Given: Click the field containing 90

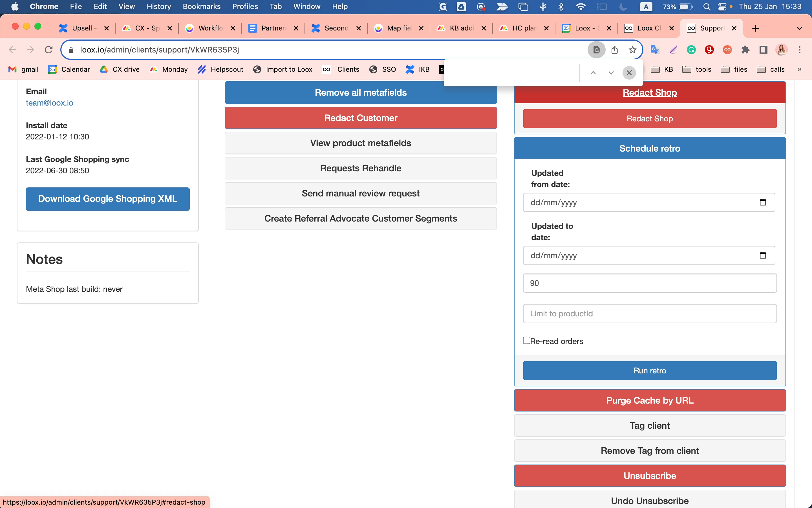Looking at the screenshot, I should click(650, 283).
